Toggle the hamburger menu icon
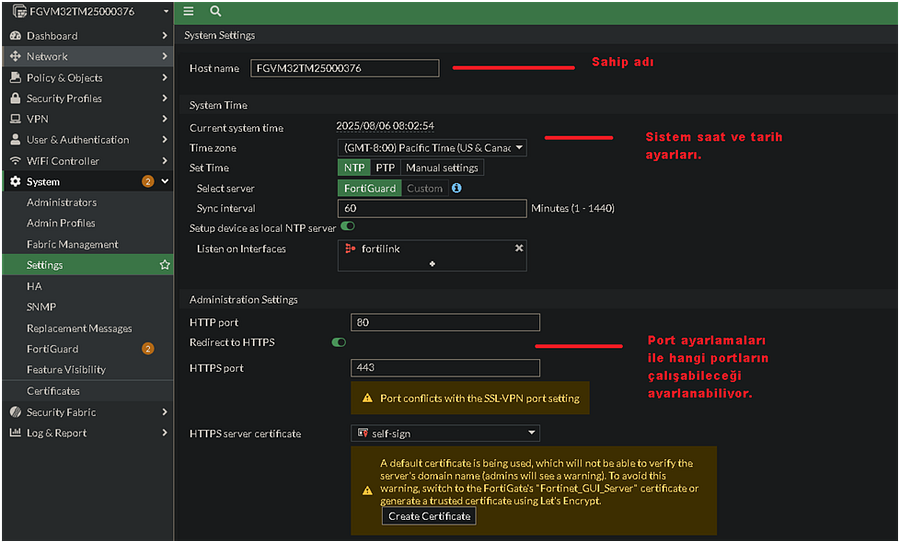 click(x=188, y=11)
